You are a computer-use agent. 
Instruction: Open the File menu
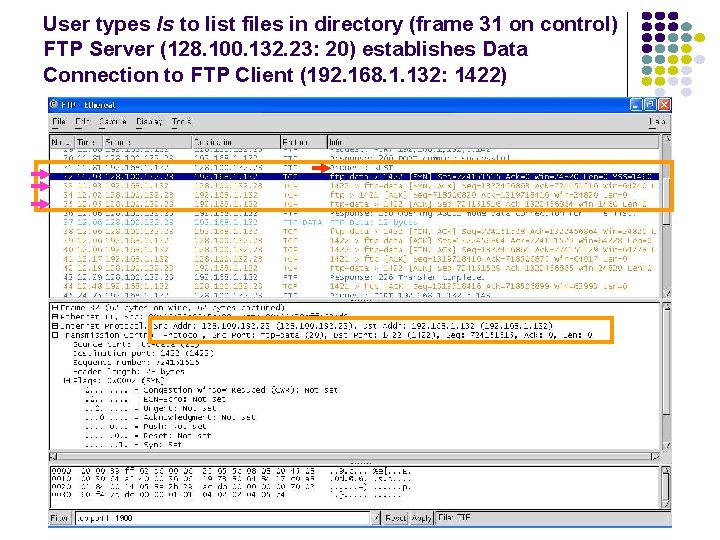59,122
